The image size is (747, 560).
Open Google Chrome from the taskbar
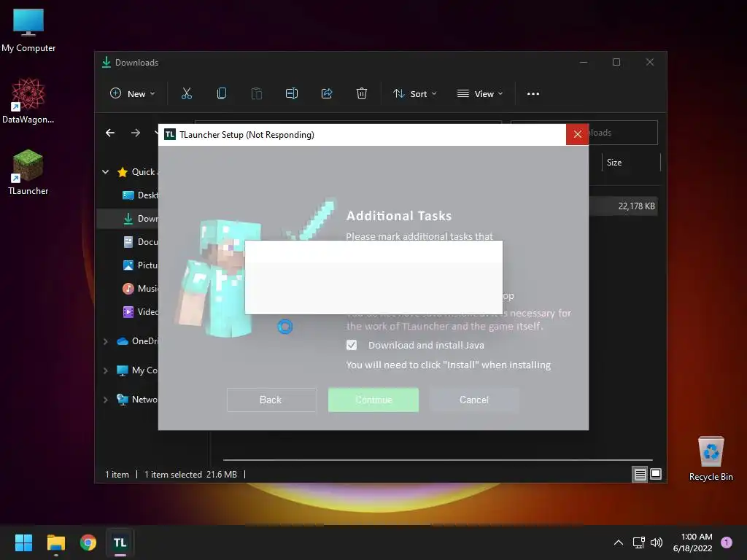88,542
